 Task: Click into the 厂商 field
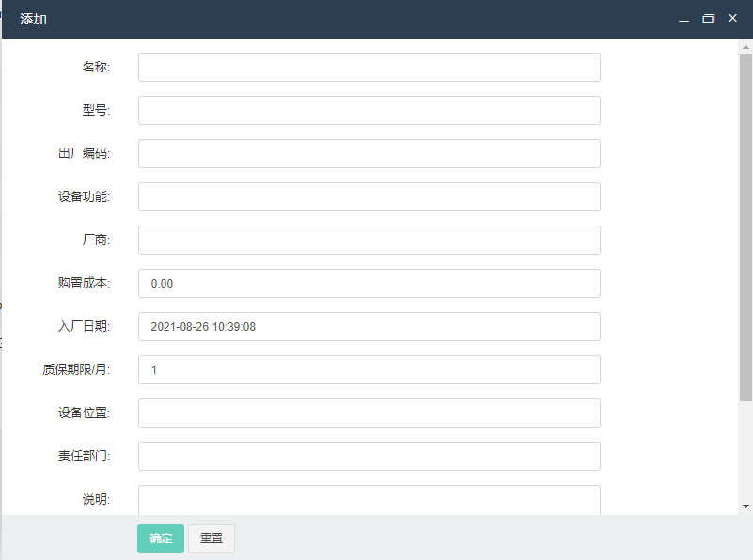click(x=369, y=240)
